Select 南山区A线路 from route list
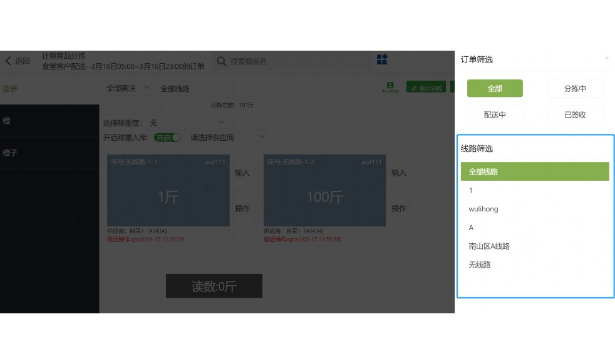This screenshot has height=364, width=615. pos(489,246)
